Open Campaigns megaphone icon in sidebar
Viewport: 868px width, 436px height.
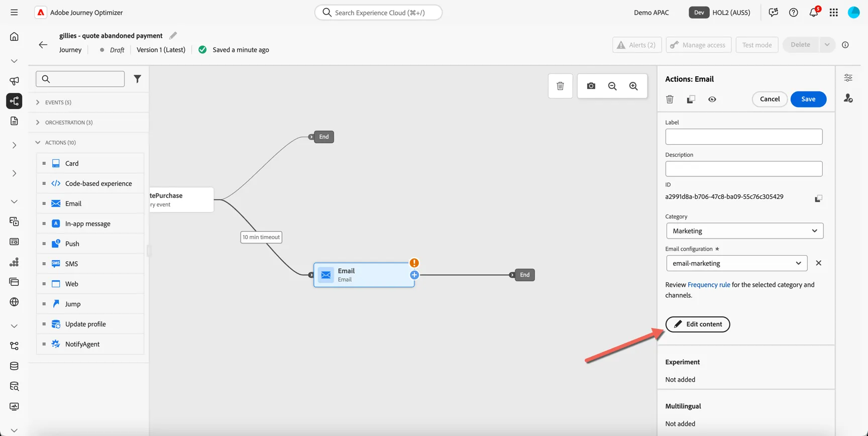(14, 81)
